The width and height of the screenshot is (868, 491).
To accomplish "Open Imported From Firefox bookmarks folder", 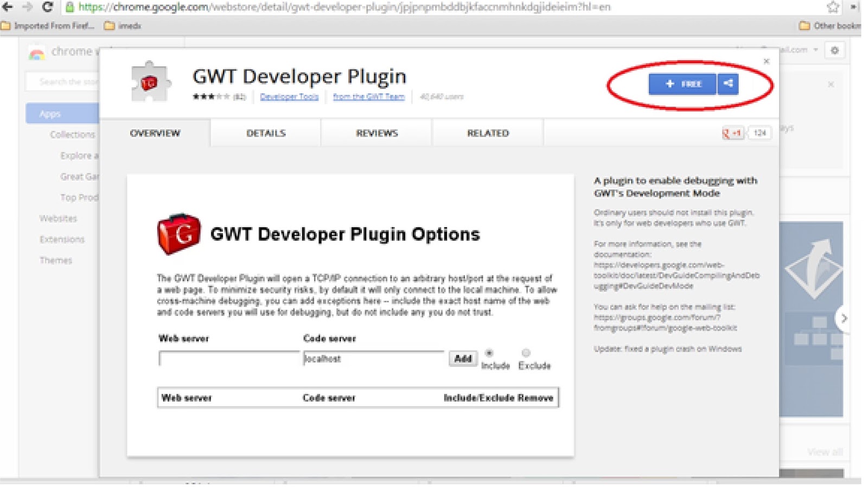I will [x=48, y=25].
